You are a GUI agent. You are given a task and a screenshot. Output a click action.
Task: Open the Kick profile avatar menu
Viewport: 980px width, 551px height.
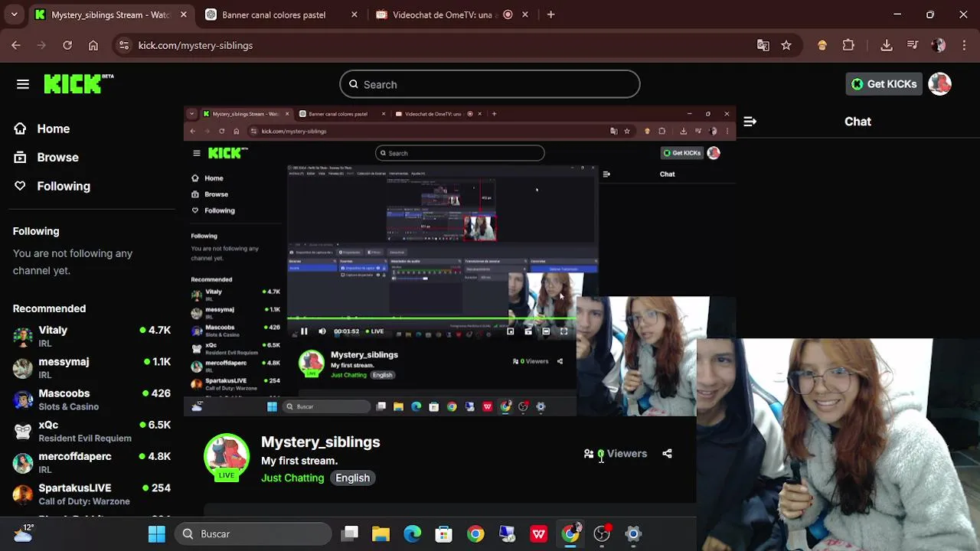[939, 84]
